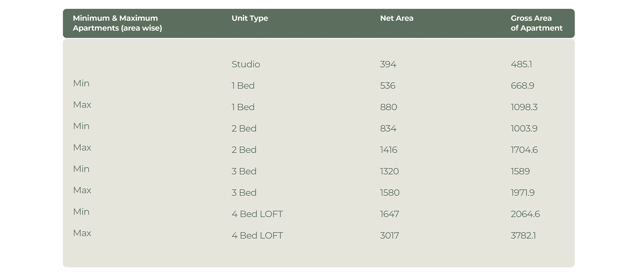644x274 pixels.
Task: Click gross area value 485.1
Action: [521, 64]
